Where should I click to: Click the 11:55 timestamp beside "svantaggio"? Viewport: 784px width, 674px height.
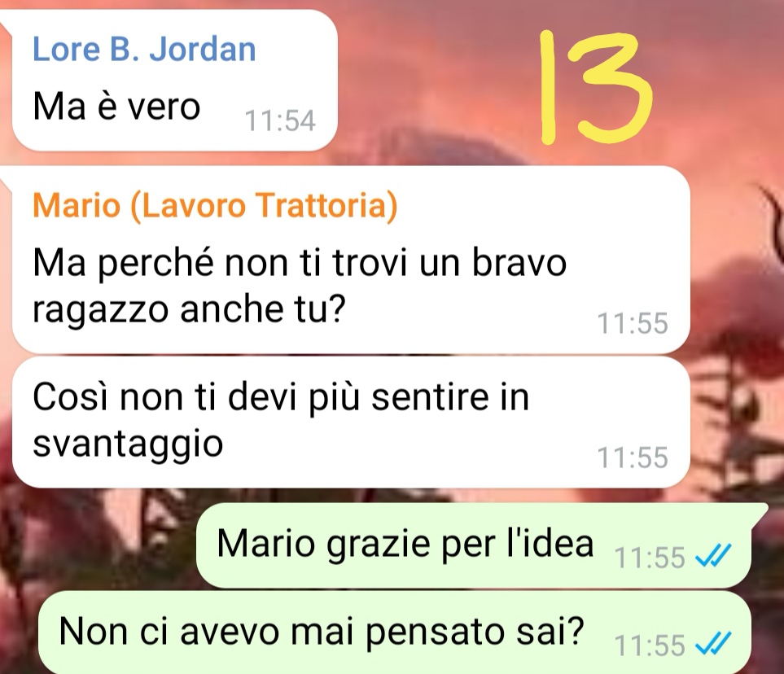pyautogui.click(x=633, y=457)
